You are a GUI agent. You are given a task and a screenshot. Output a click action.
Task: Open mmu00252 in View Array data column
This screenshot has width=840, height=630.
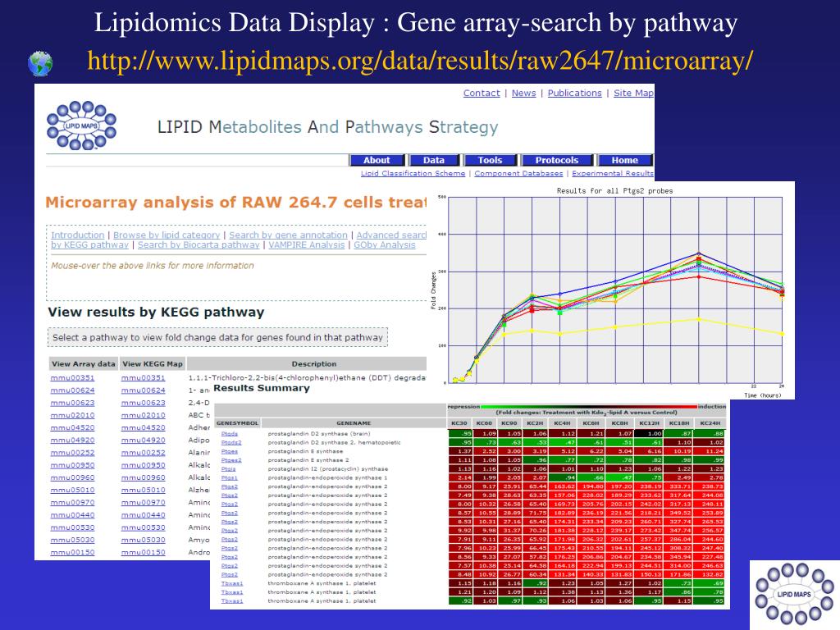tap(72, 453)
